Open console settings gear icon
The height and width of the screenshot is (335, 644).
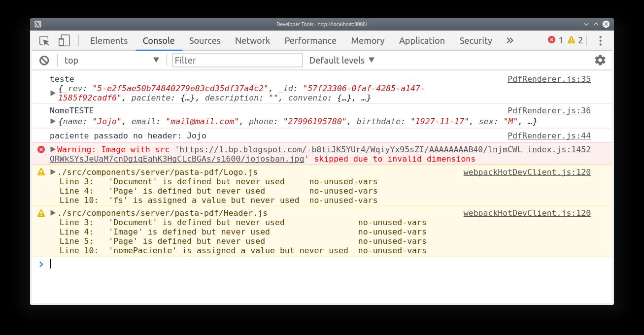coord(600,60)
